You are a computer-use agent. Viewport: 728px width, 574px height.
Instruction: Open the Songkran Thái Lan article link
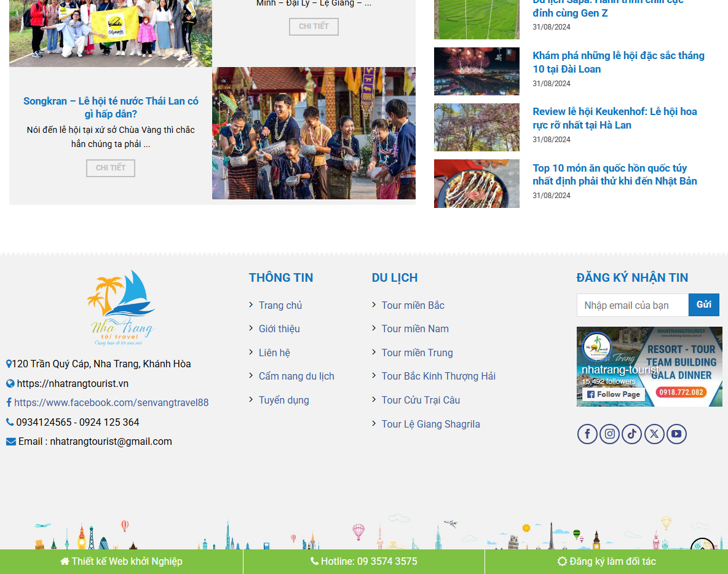point(111,108)
